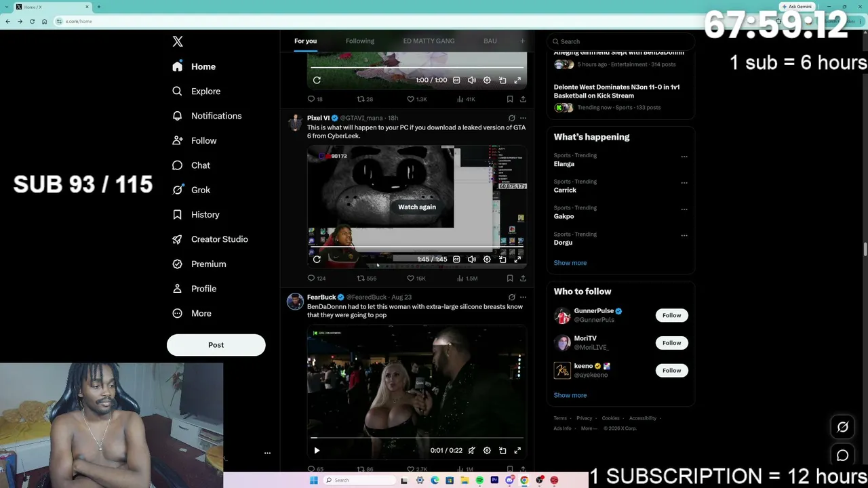This screenshot has width=868, height=488.
Task: Open Grok from the sidebar
Action: point(191,190)
